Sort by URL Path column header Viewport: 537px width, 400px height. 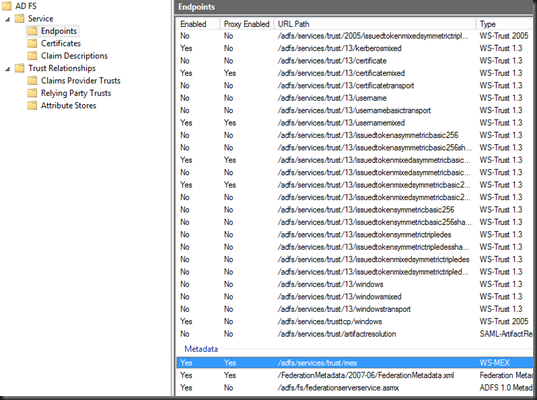coord(375,24)
